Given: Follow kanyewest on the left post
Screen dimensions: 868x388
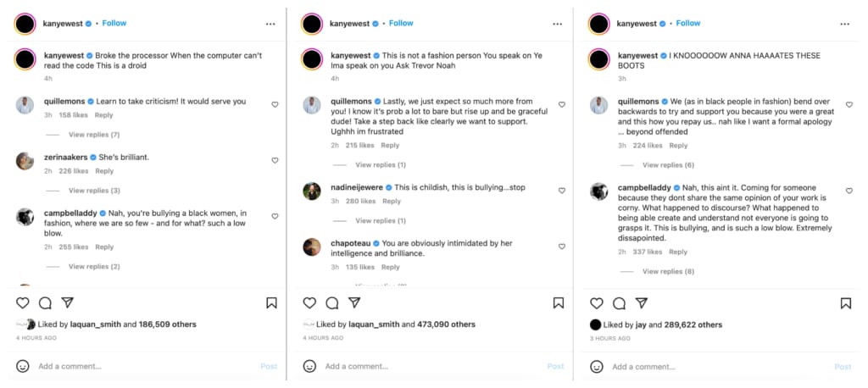Looking at the screenshot, I should [x=114, y=23].
